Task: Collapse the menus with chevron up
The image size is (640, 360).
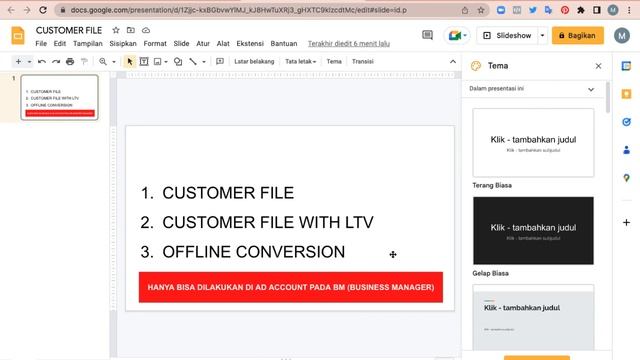Action: pos(453,62)
